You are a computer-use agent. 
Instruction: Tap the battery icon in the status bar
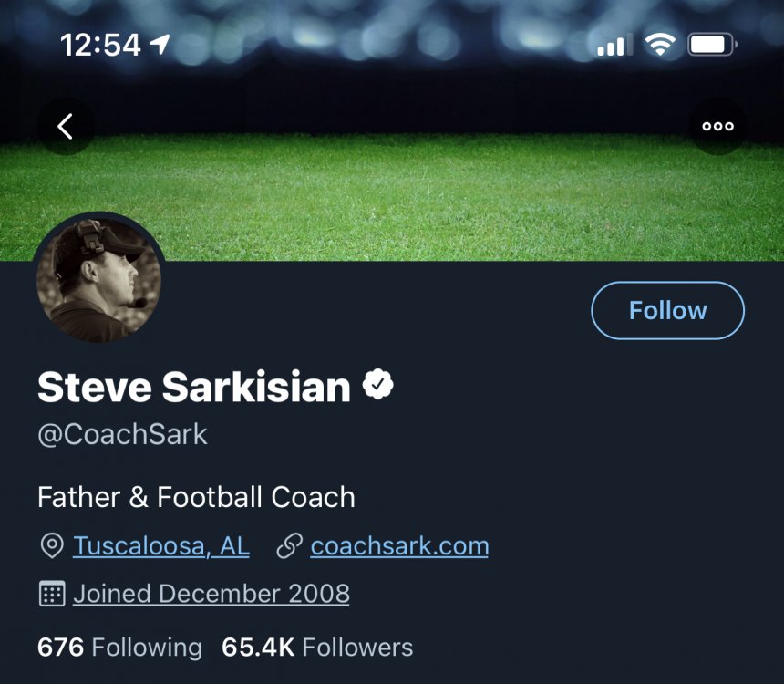click(x=712, y=44)
